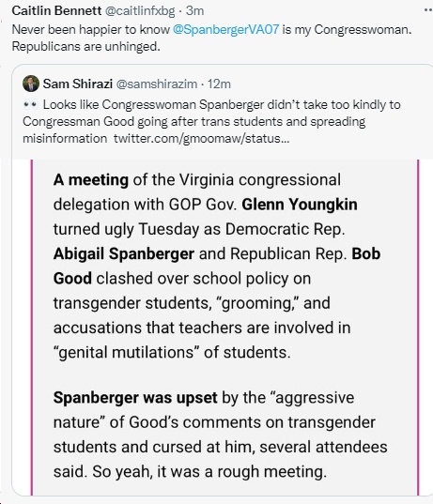The height and width of the screenshot is (504, 433).
Task: Open the 12m quoted tweet timestamp
Action: pos(219,84)
